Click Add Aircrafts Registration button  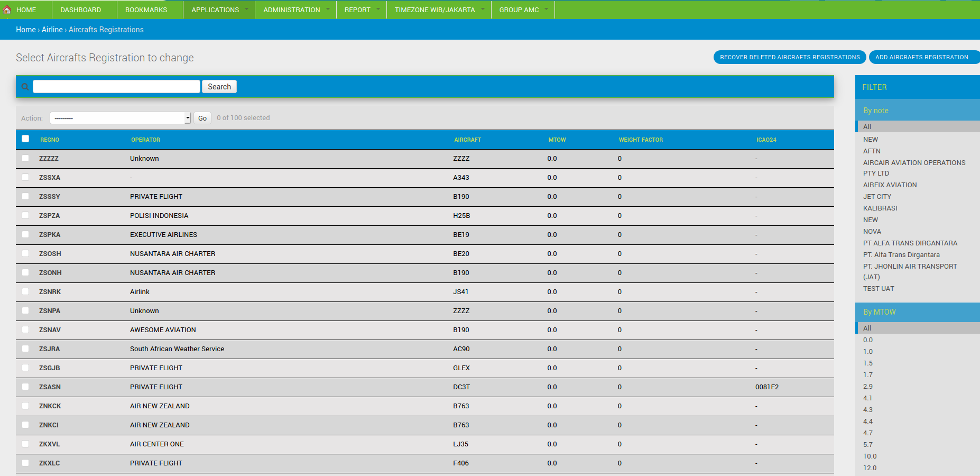921,57
